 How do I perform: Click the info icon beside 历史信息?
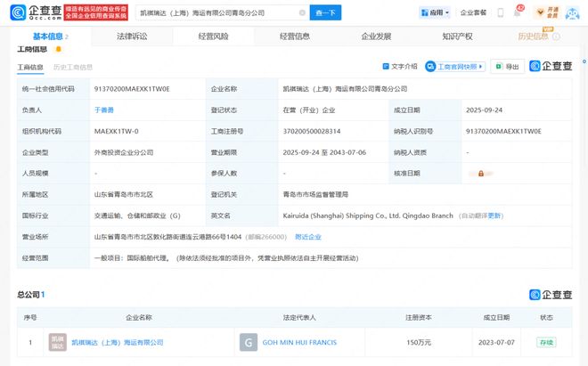557,37
